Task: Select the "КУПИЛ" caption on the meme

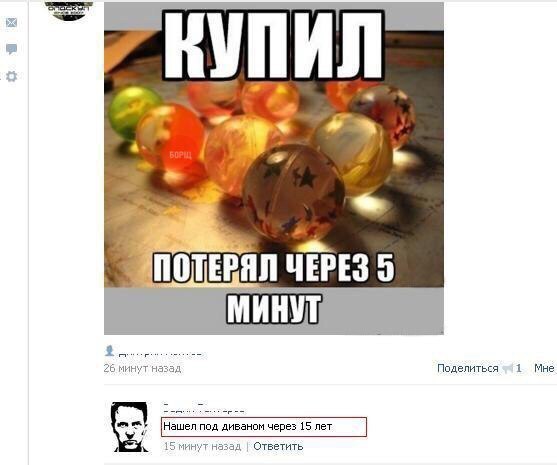Action: (274, 45)
